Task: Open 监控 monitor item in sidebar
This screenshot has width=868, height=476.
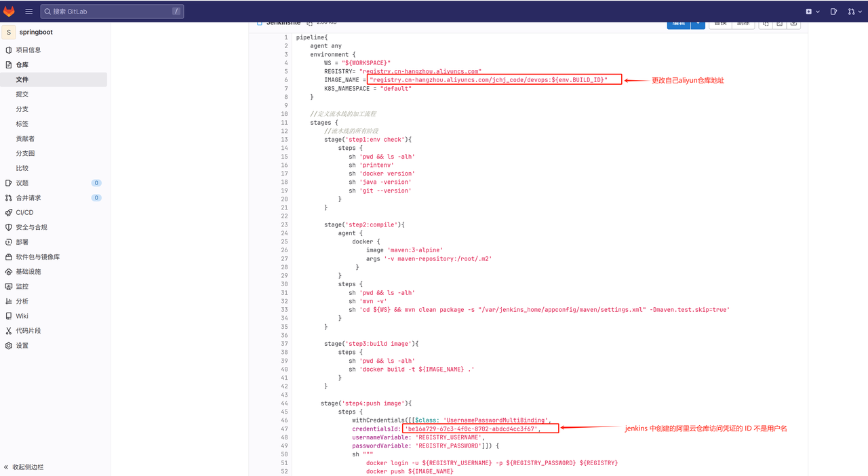Action: click(x=9, y=286)
